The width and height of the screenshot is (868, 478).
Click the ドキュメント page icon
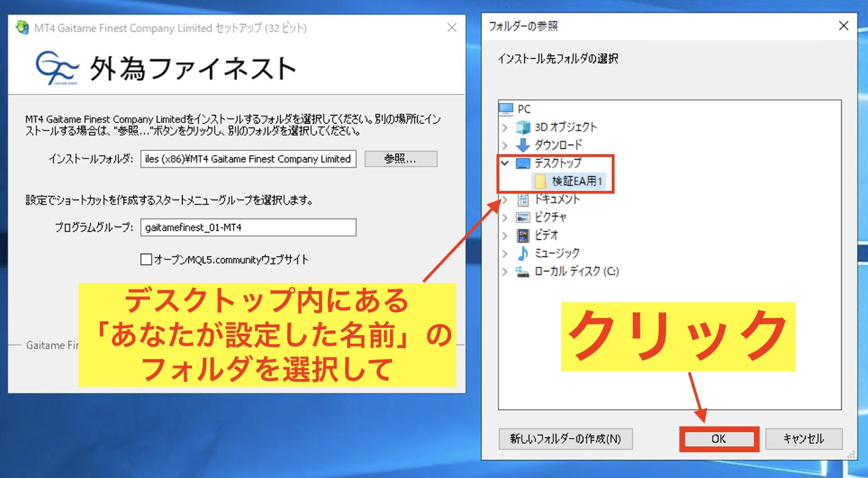(x=523, y=199)
